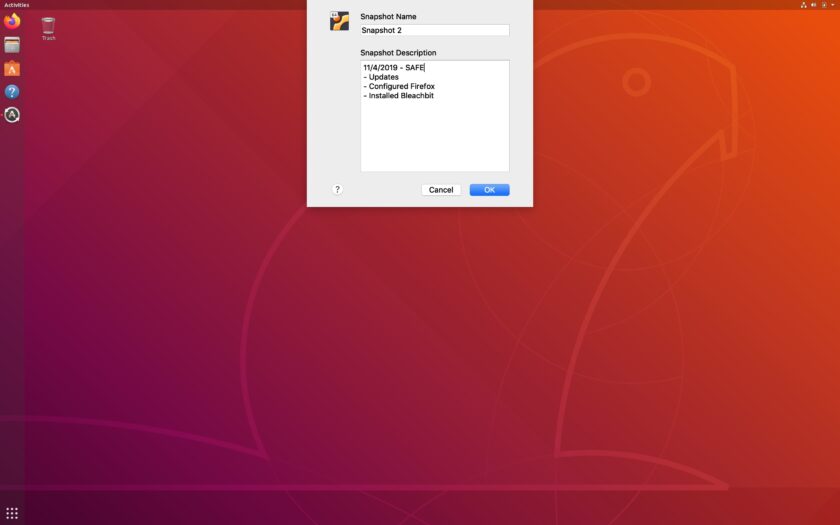The image size is (840, 525).
Task: Show Applications grid at dock bottom
Action: (x=12, y=513)
